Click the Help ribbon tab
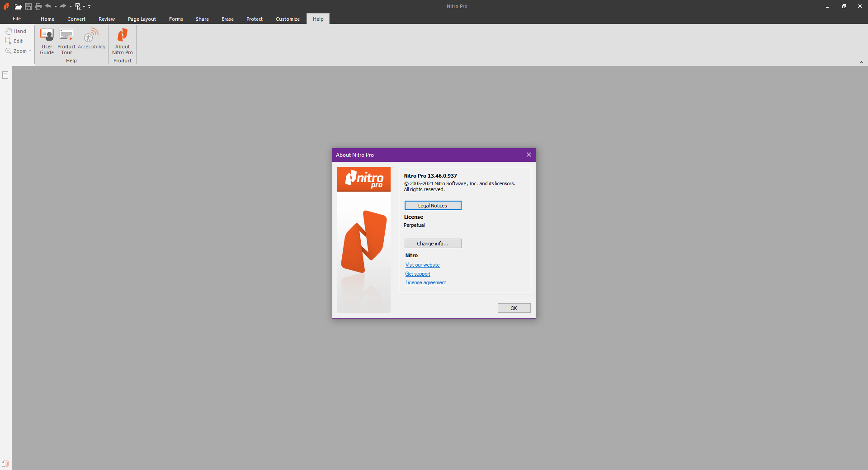The image size is (868, 470). click(318, 19)
